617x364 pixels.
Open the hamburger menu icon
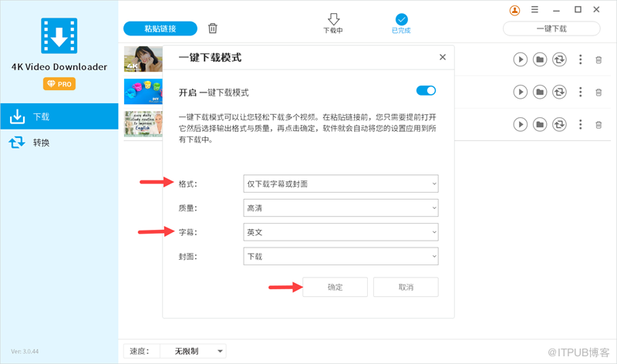pyautogui.click(x=534, y=9)
